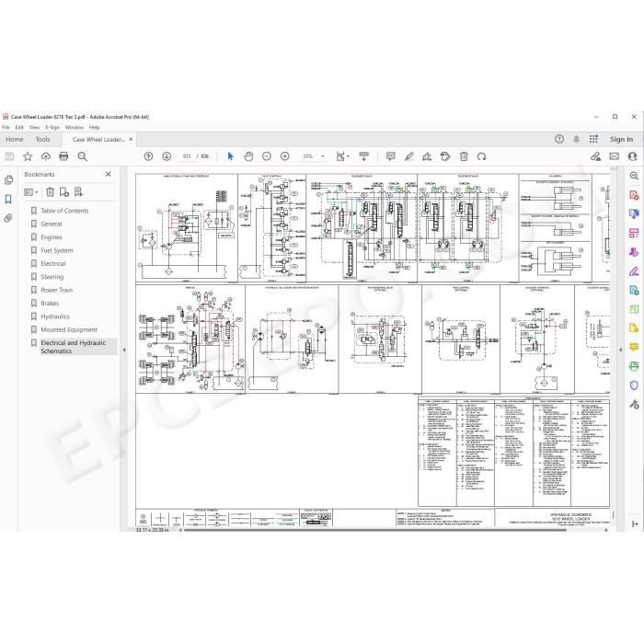The height and width of the screenshot is (644, 644).
Task: Add a sticky note comment
Action: pyautogui.click(x=391, y=156)
